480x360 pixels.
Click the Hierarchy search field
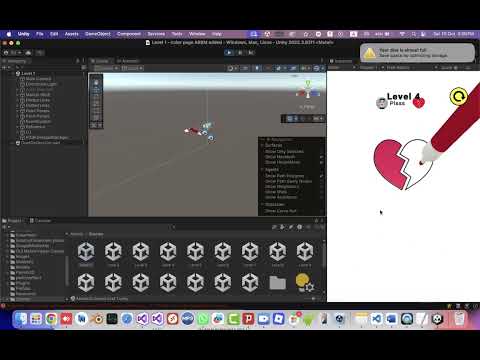(47, 67)
